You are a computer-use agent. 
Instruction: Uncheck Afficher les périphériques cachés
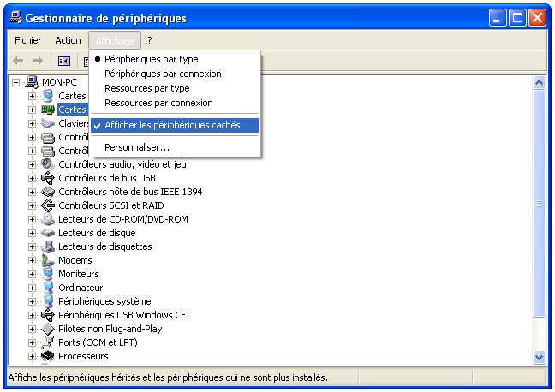click(x=172, y=125)
